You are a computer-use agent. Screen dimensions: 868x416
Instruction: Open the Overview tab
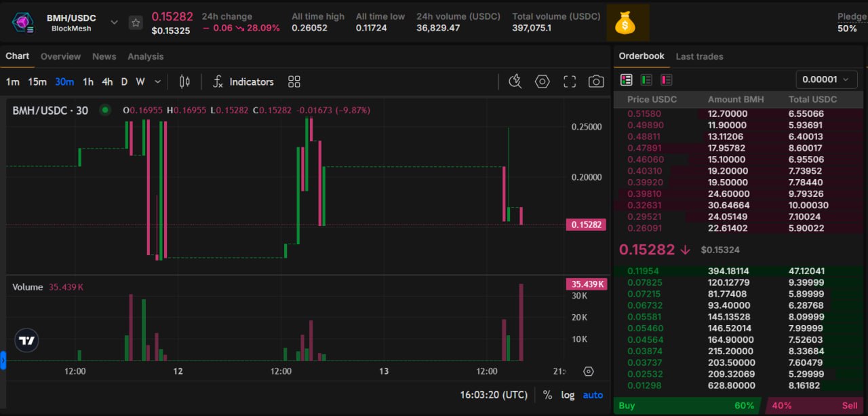[x=60, y=56]
